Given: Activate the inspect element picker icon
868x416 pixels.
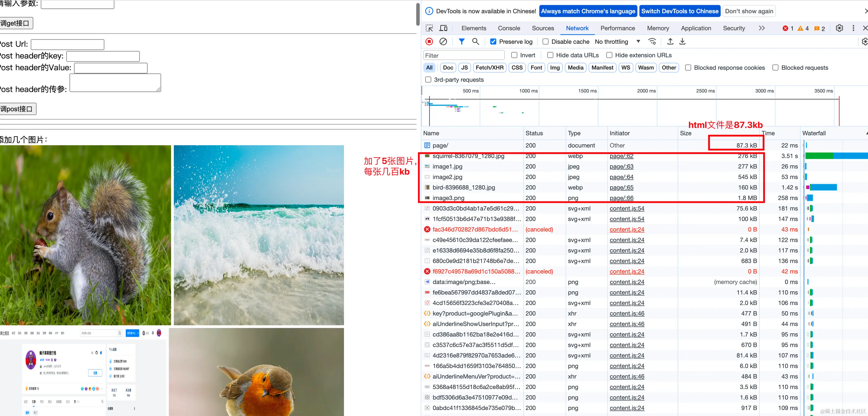Looking at the screenshot, I should [429, 28].
